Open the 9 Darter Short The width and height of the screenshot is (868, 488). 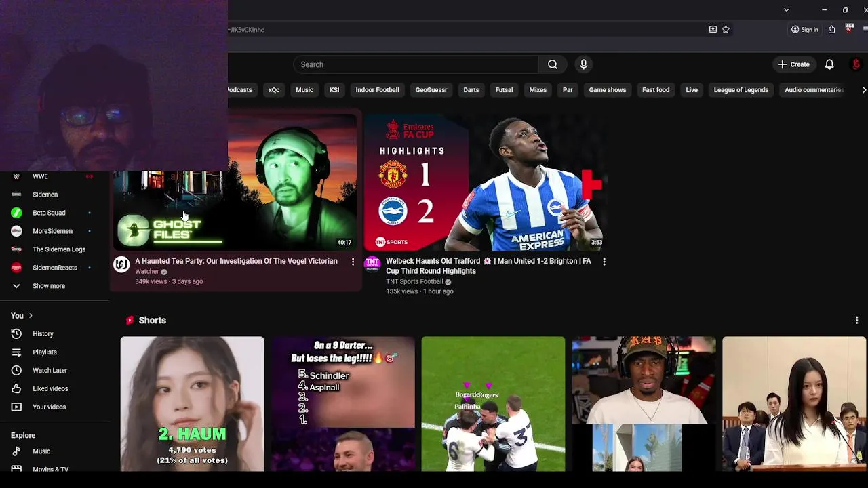pos(343,404)
